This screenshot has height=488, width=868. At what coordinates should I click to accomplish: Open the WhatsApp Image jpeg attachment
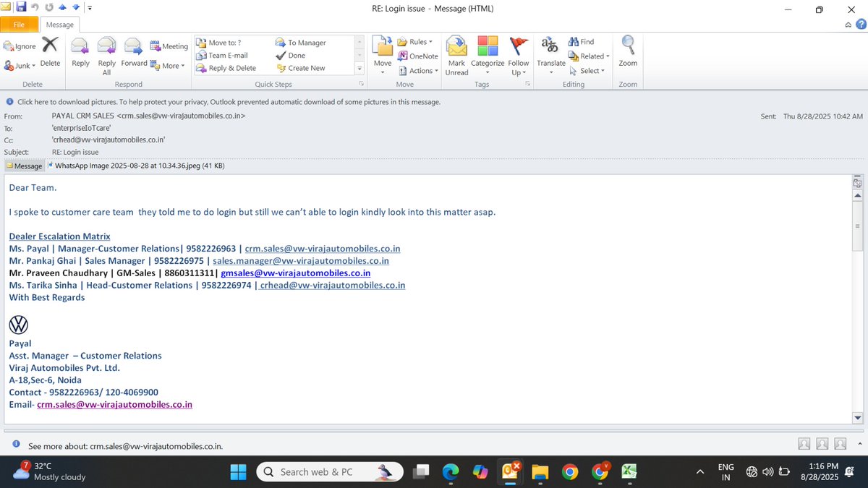pos(136,166)
